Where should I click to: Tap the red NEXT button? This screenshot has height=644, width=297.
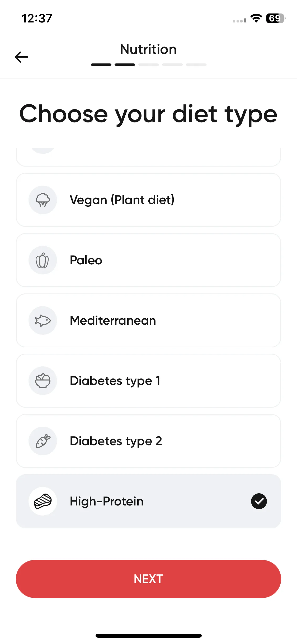(148, 579)
